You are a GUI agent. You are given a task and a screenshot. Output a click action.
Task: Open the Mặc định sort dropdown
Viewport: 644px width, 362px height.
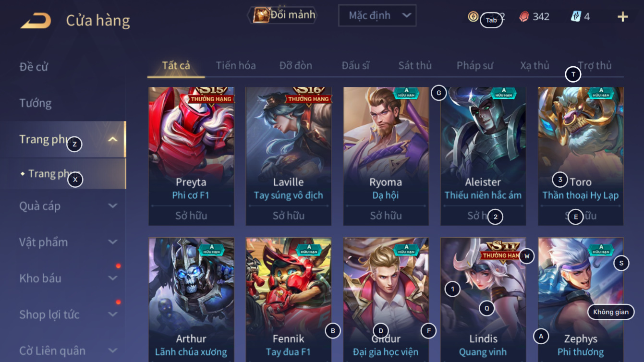(x=377, y=15)
